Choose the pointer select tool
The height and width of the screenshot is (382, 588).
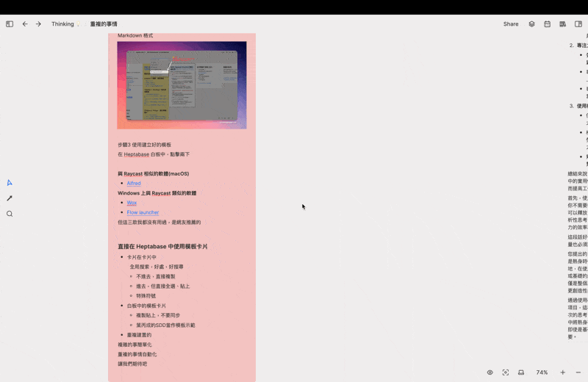pyautogui.click(x=10, y=183)
